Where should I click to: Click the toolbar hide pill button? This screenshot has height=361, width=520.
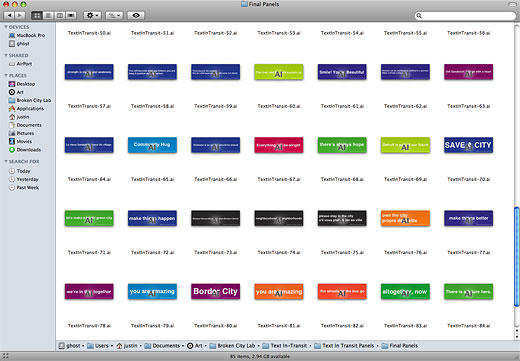pyautogui.click(x=512, y=4)
